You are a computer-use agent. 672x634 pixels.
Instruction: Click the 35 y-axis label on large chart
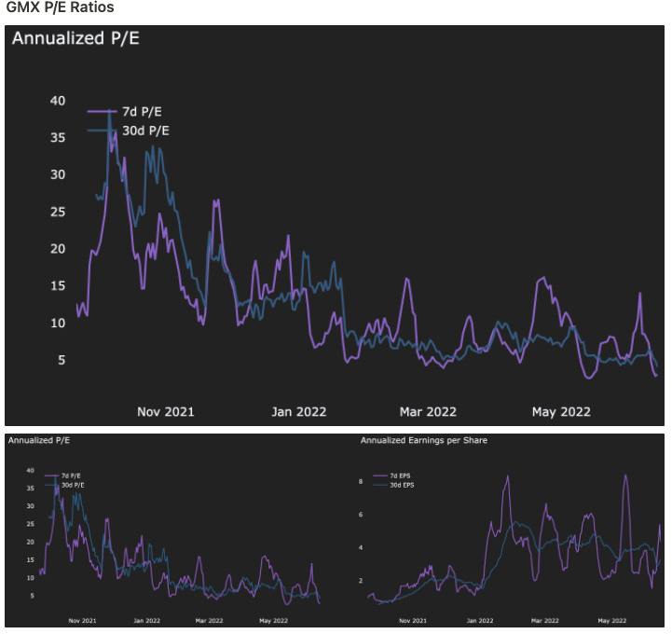(x=58, y=138)
